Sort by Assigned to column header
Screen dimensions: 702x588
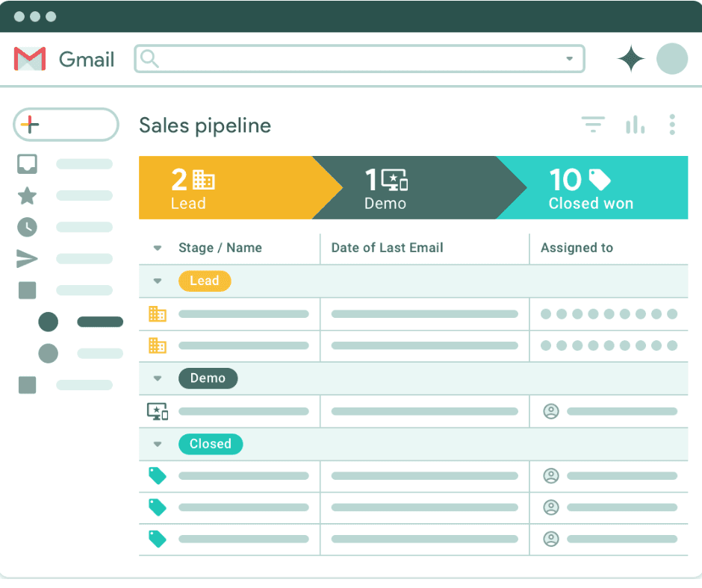click(577, 248)
